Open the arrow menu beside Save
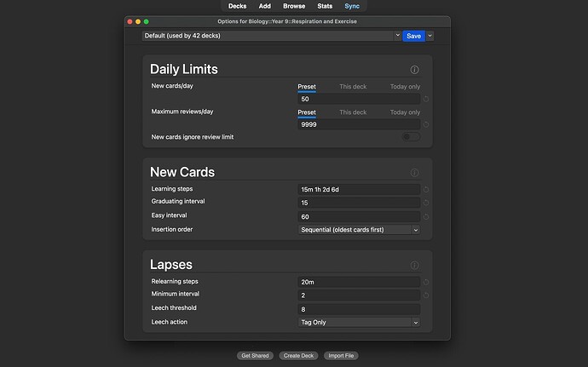 tap(430, 36)
